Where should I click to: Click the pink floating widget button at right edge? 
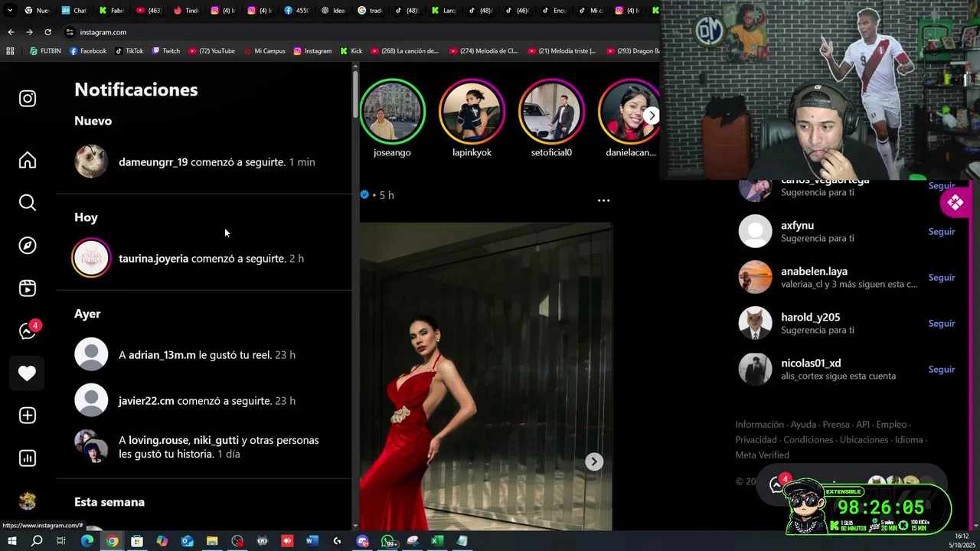click(x=955, y=203)
